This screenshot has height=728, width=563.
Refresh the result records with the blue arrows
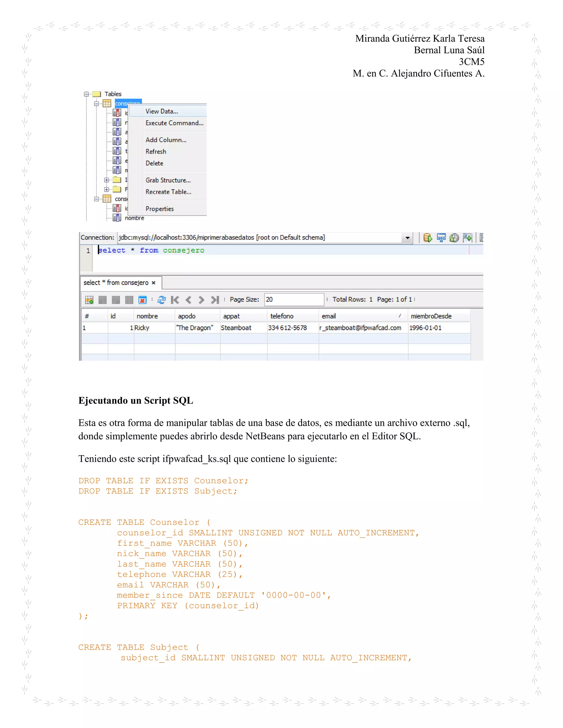pos(161,300)
